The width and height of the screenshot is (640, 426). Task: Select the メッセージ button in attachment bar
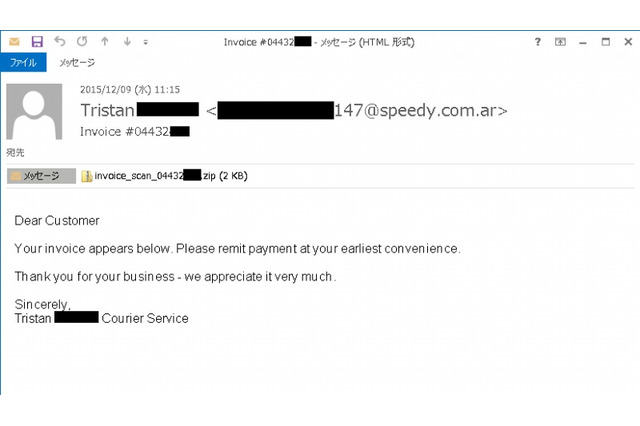click(41, 176)
